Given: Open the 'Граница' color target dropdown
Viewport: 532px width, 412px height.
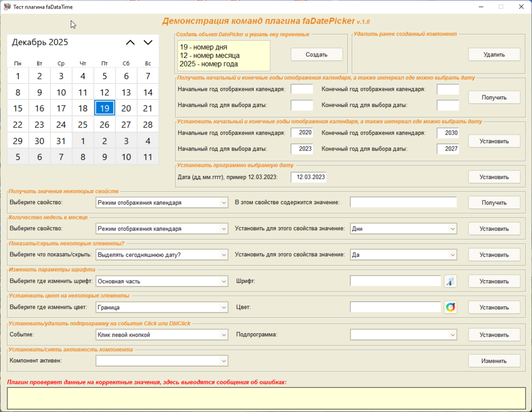Looking at the screenshot, I should (x=162, y=307).
